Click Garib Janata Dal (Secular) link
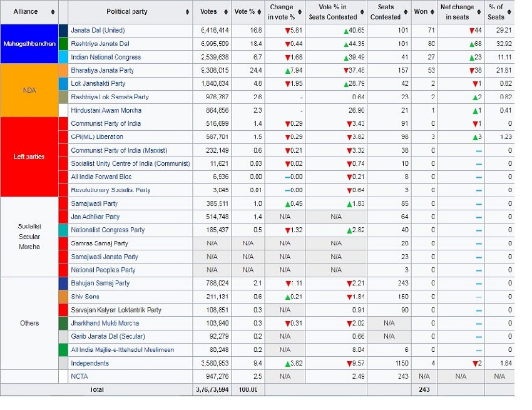Image resolution: width=532 pixels, height=410 pixels. [108, 336]
